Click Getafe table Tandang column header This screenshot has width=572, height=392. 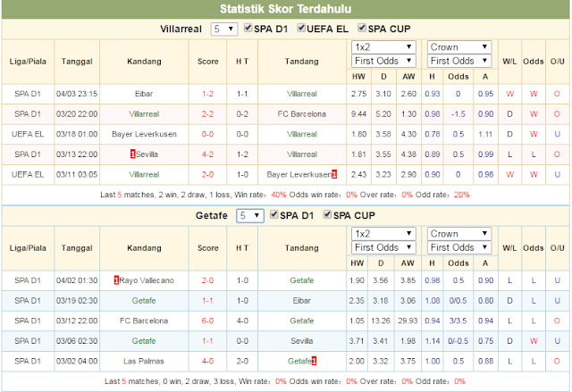302,247
